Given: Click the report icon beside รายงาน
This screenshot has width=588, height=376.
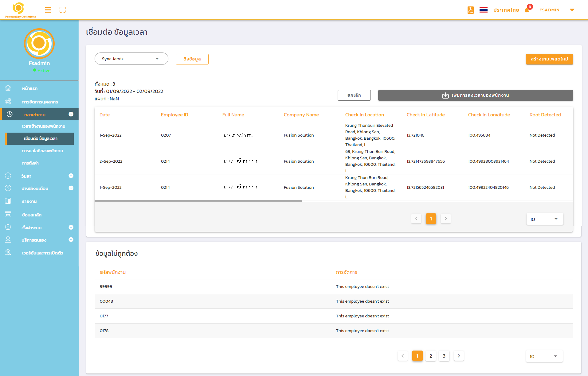Looking at the screenshot, I should pyautogui.click(x=8, y=201).
